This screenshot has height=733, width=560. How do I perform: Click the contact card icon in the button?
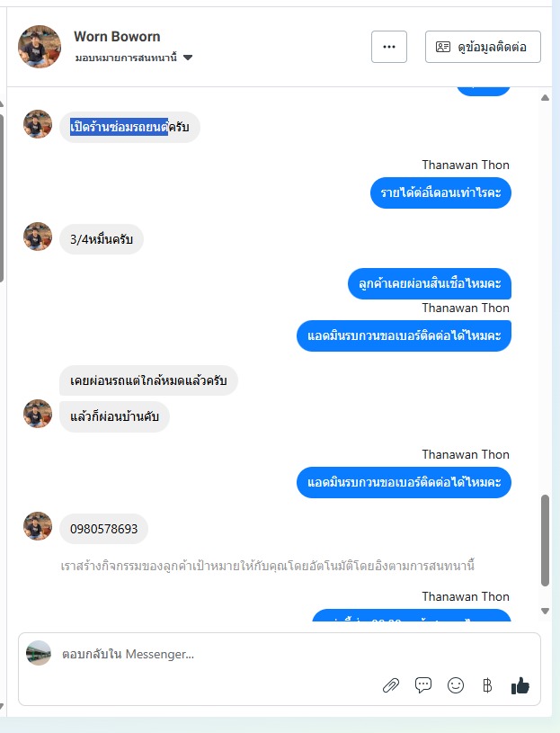[443, 47]
